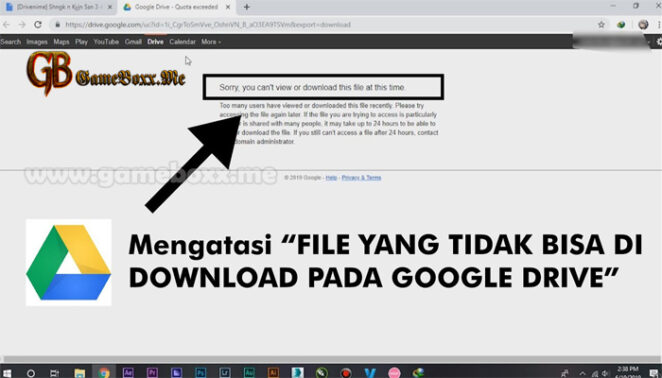This screenshot has width=662, height=378.
Task: Reload the page with the refresh icon
Action: (x=38, y=24)
